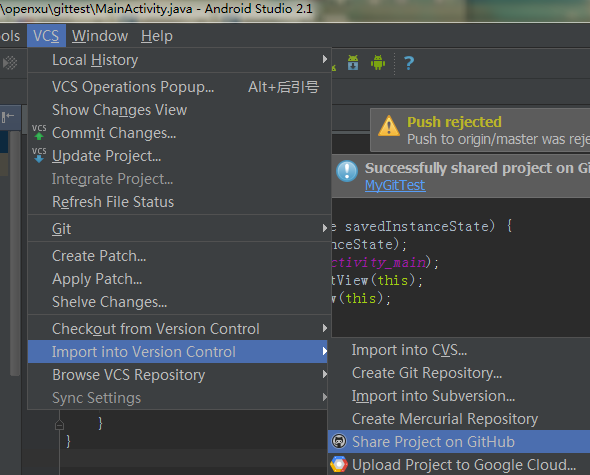The width and height of the screenshot is (590, 475).
Task: Choose Shelve Changes option
Action: tap(179, 302)
